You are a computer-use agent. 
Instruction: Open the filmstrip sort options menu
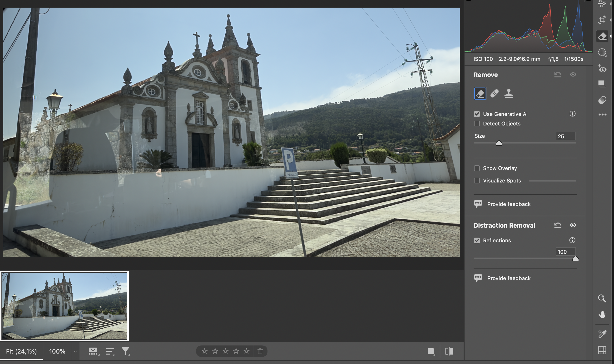coord(110,351)
